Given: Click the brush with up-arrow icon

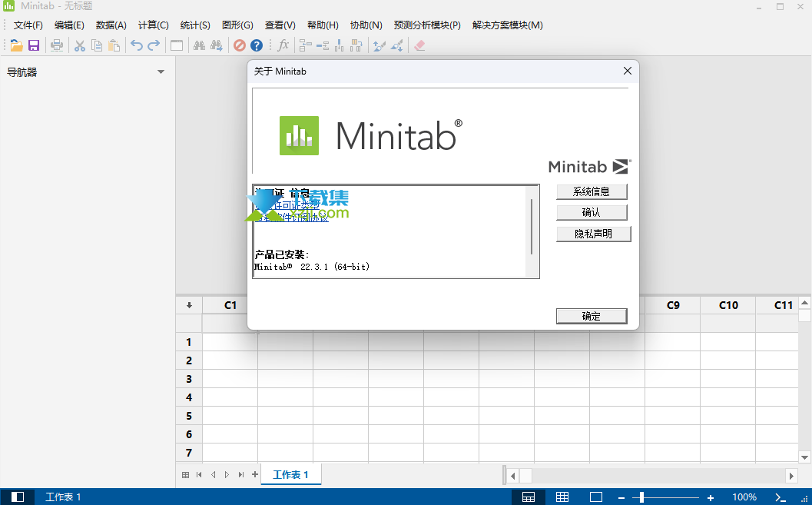Looking at the screenshot, I should [x=379, y=45].
